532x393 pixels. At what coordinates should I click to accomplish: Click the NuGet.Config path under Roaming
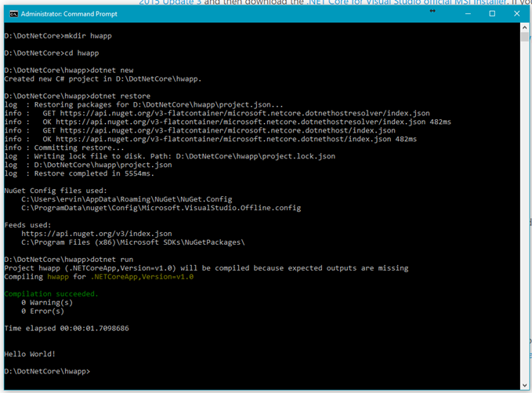[x=127, y=199]
